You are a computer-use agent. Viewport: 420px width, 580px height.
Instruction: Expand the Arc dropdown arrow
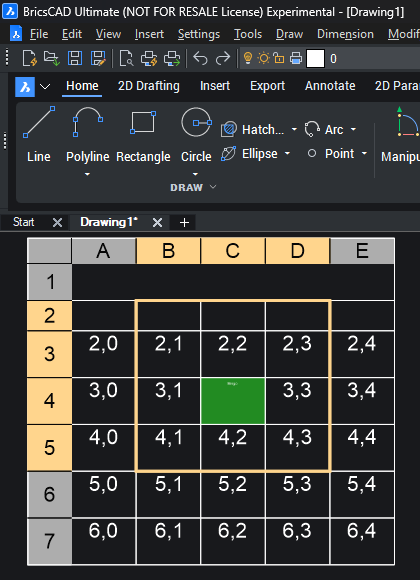[353, 129]
